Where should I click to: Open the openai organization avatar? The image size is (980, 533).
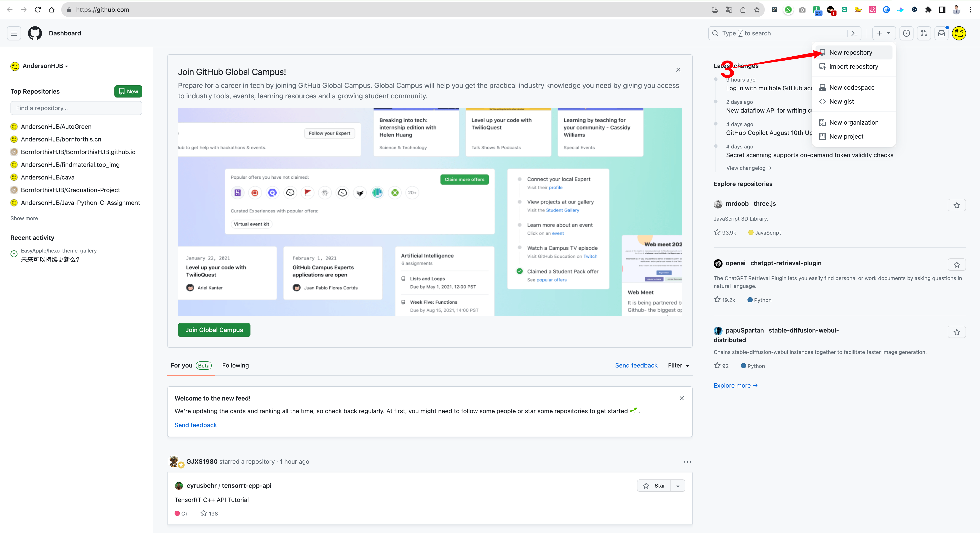pyautogui.click(x=718, y=263)
